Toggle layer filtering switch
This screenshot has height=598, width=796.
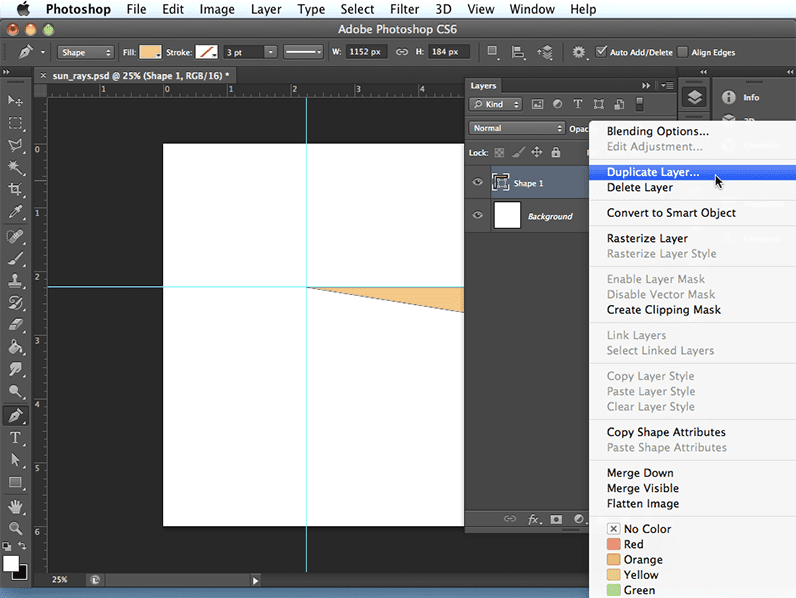pyautogui.click(x=640, y=104)
